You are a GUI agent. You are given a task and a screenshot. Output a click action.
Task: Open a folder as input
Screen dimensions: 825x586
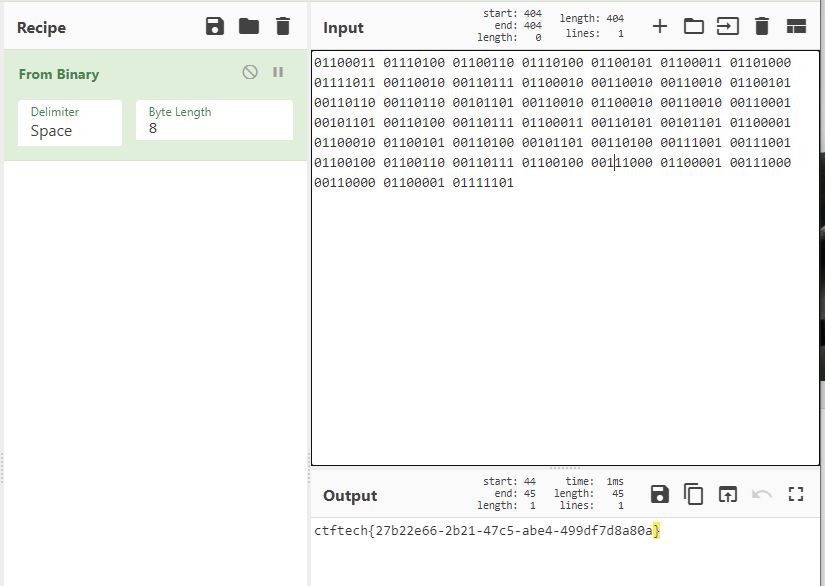point(694,26)
